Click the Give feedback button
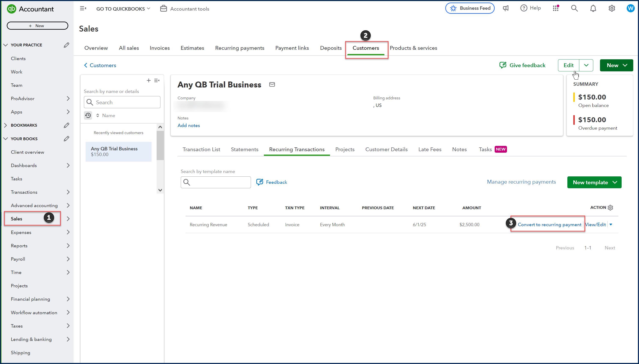 pyautogui.click(x=522, y=65)
